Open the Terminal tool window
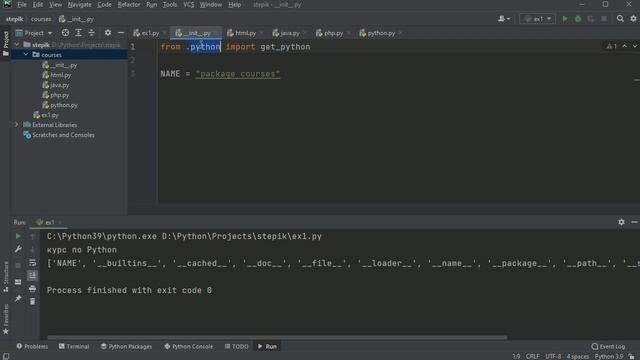Image resolution: width=640 pixels, height=360 pixels. [x=74, y=347]
